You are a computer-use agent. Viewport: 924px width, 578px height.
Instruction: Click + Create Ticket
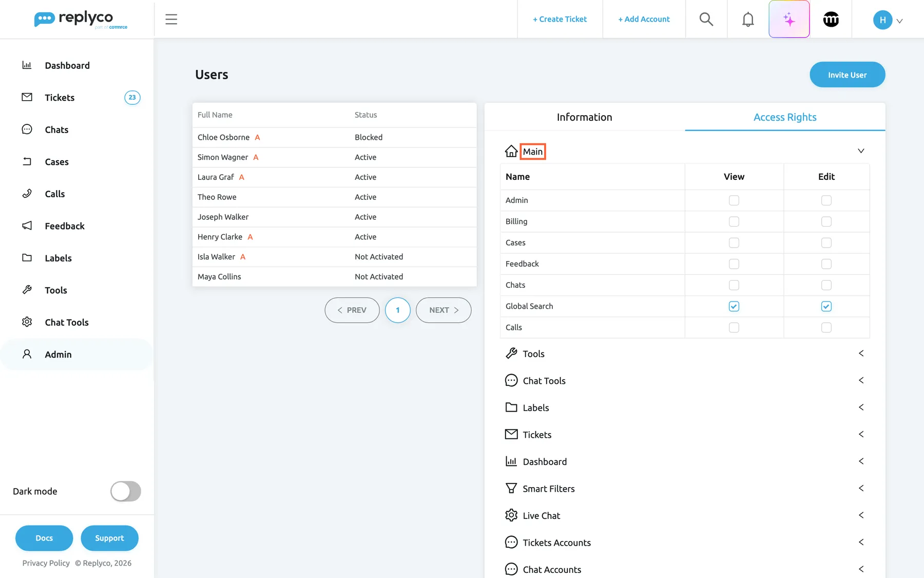coord(560,19)
